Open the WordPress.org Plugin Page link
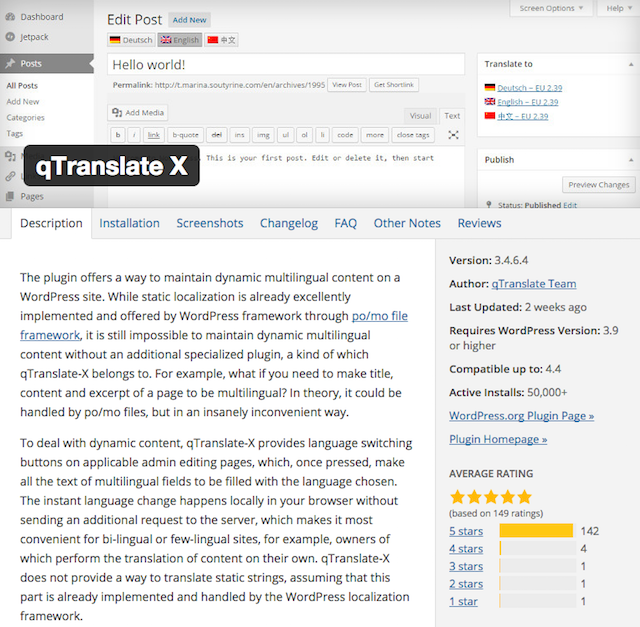Image resolution: width=640 pixels, height=627 pixels. (x=522, y=416)
